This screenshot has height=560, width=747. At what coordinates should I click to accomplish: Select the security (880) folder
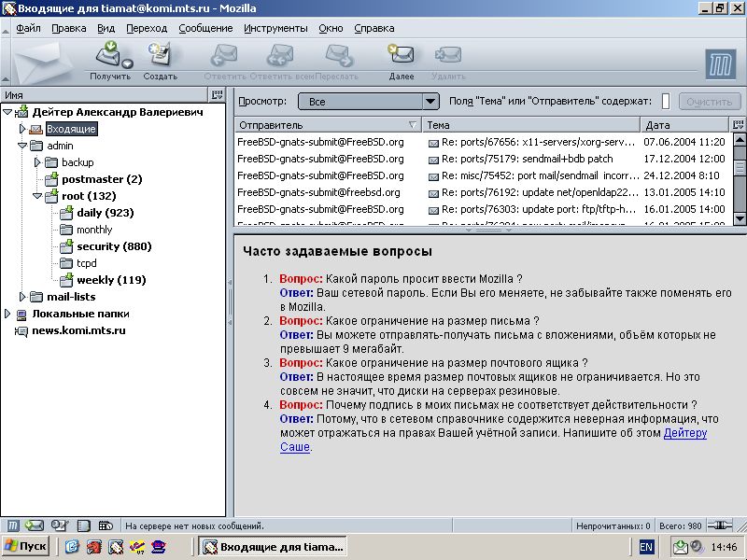pyautogui.click(x=110, y=246)
